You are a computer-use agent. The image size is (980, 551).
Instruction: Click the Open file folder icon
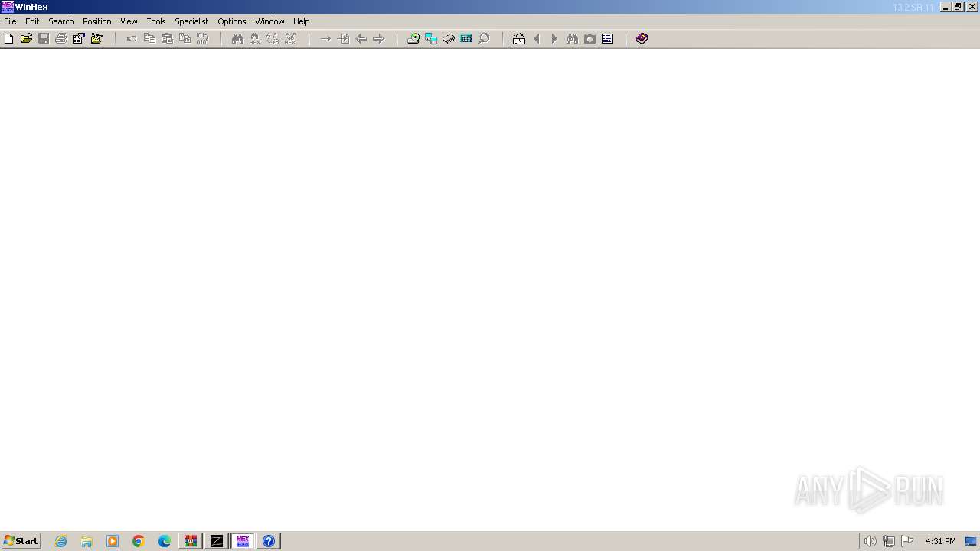point(26,38)
